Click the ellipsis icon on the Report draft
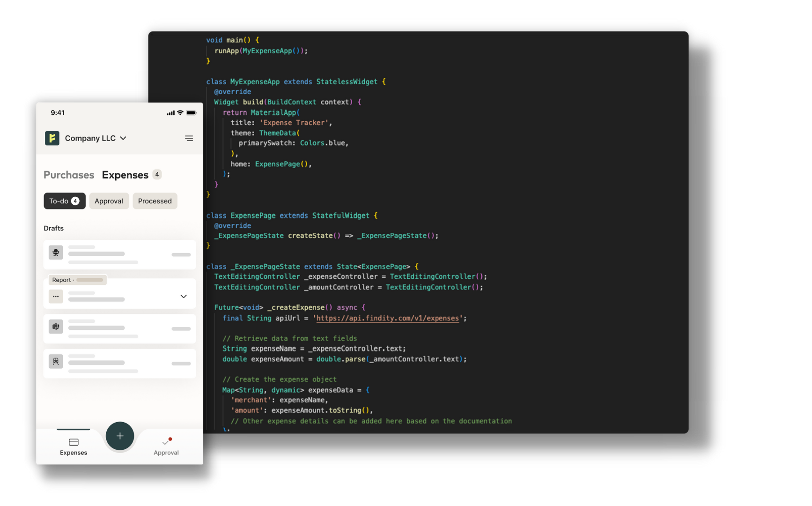 (x=56, y=297)
